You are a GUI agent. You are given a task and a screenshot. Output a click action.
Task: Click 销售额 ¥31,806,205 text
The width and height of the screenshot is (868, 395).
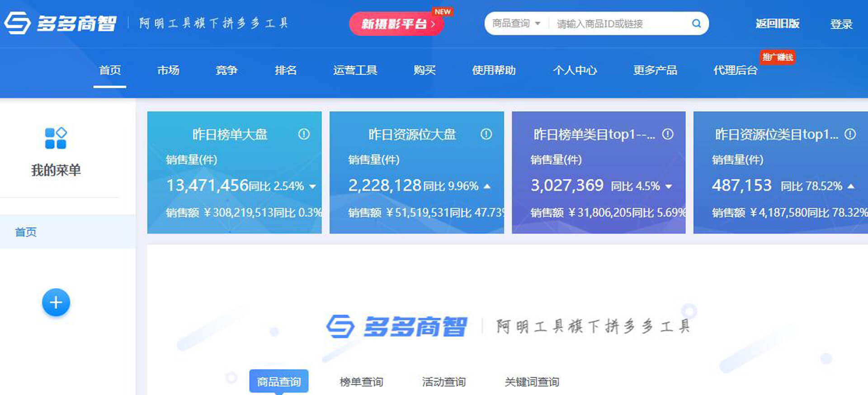[581, 212]
